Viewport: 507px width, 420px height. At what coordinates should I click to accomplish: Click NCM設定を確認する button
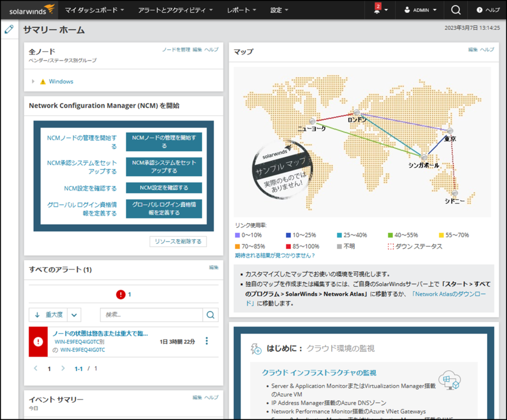164,187
